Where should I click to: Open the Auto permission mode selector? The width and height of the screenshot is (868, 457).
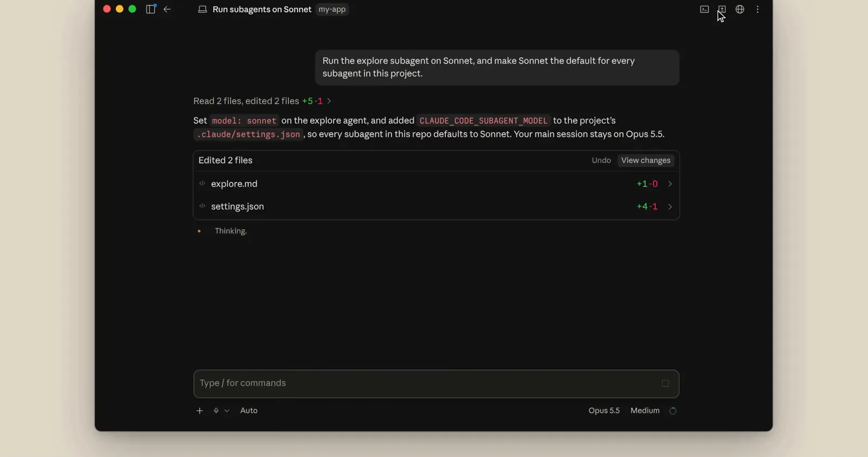pos(249,411)
